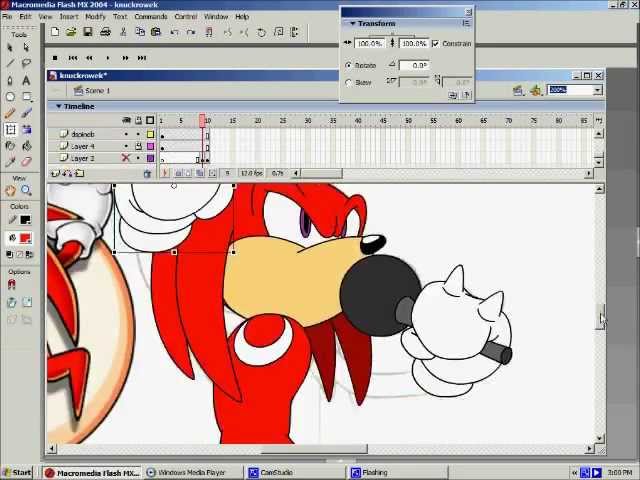Select the Subselection tool
The height and width of the screenshot is (480, 640).
click(x=26, y=47)
